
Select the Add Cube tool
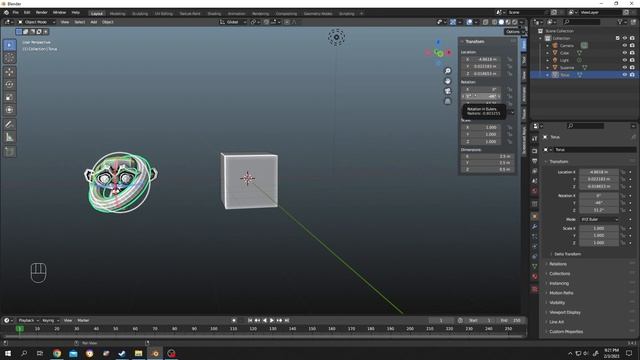click(9, 152)
